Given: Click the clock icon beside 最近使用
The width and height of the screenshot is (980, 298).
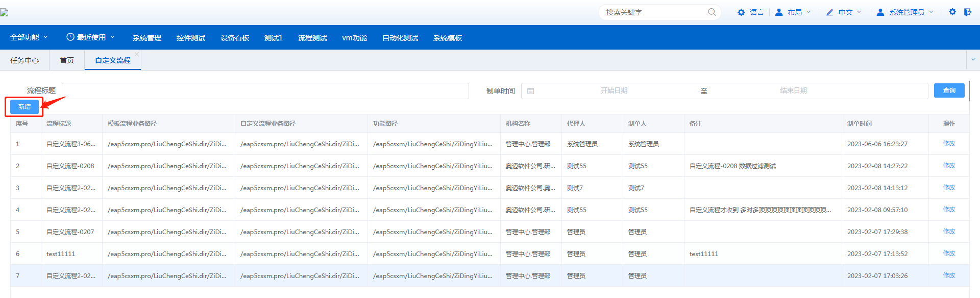Looking at the screenshot, I should (70, 37).
